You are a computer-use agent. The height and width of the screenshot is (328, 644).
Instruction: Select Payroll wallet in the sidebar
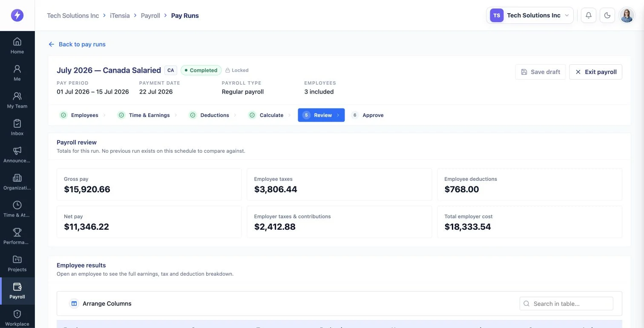coord(17,291)
